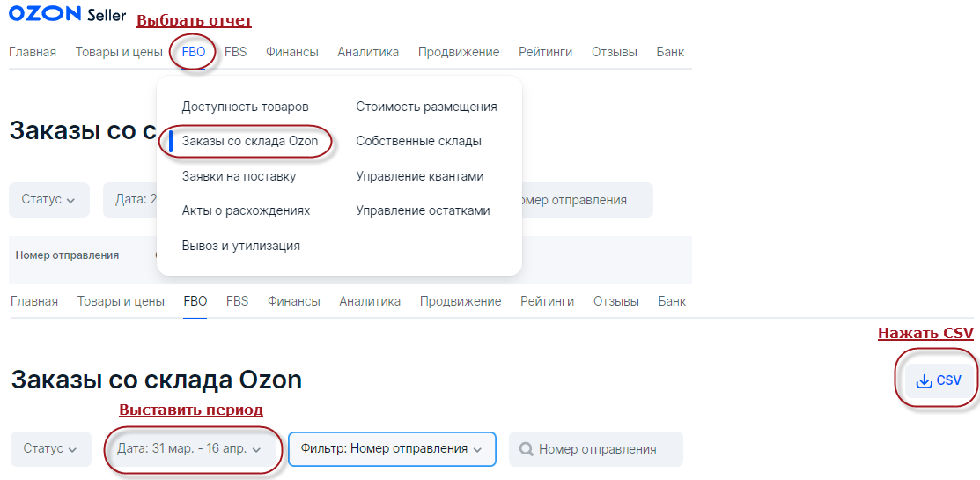Open the Рейтинги tab in lower navigation bar
This screenshot has width=980, height=480.
[x=548, y=302]
